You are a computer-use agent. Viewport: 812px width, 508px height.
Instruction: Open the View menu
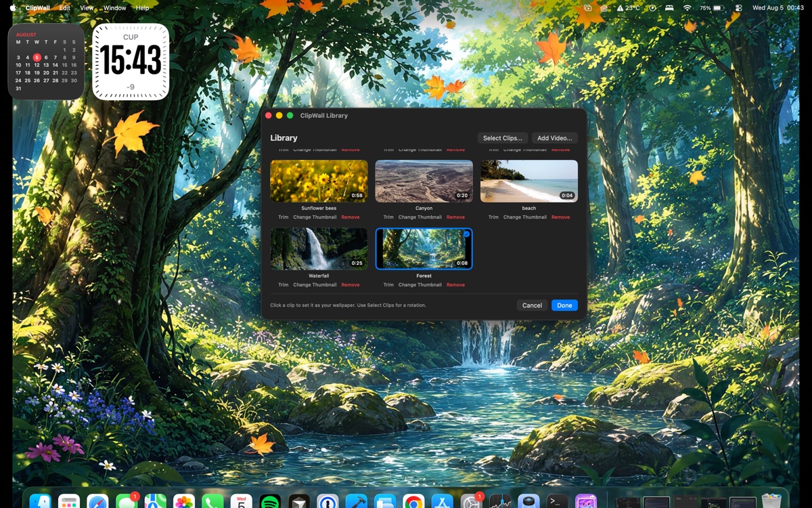[x=87, y=8]
